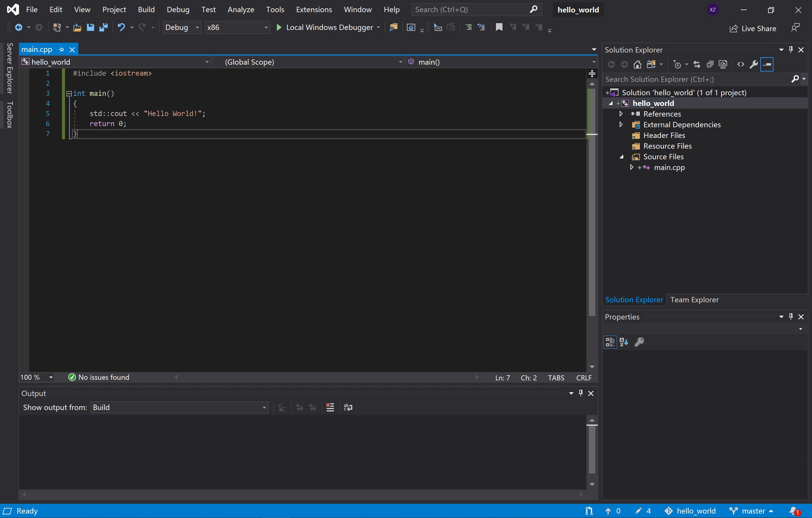Collapse the main() function outline box

coord(69,93)
